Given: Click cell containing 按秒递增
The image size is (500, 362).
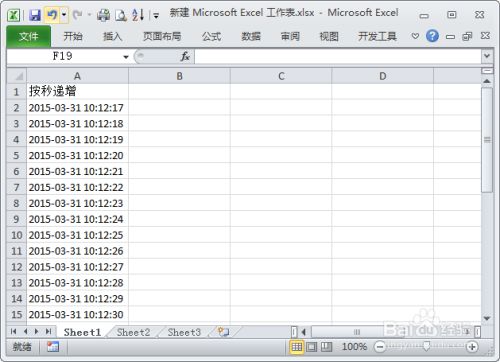Looking at the screenshot, I should pyautogui.click(x=77, y=91).
